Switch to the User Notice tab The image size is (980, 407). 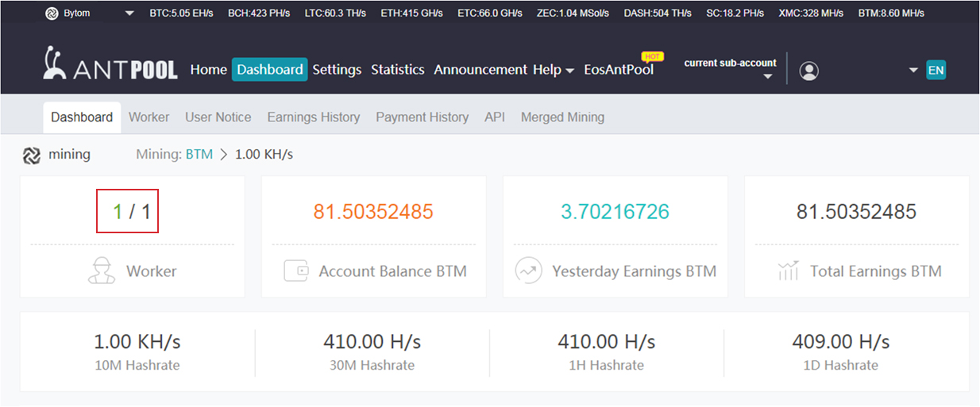[218, 117]
